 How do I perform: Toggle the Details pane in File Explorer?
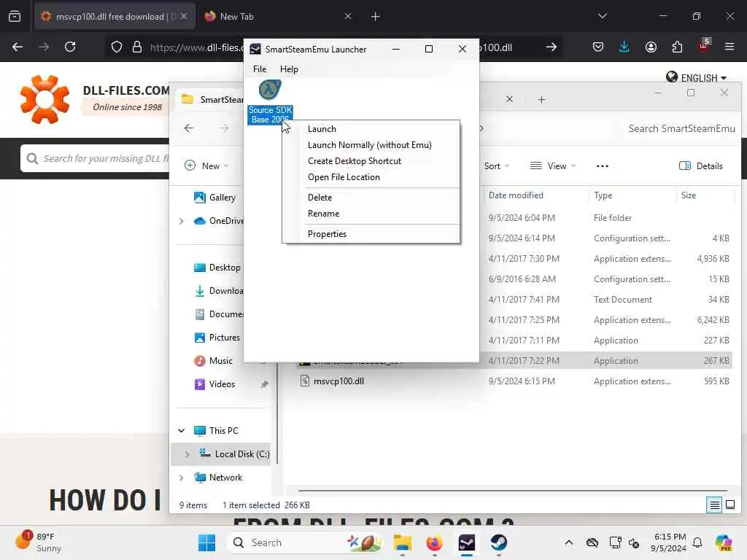tap(701, 166)
